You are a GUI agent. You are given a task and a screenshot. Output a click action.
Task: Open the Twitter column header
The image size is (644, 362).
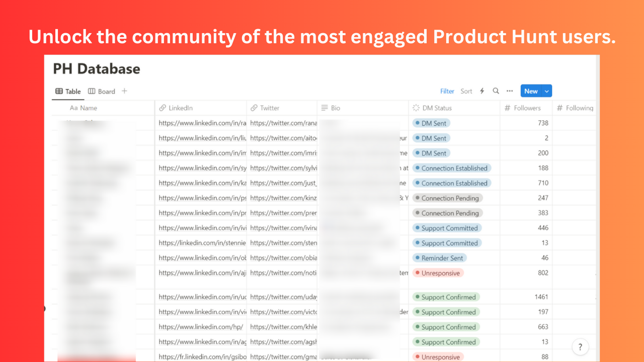click(265, 108)
